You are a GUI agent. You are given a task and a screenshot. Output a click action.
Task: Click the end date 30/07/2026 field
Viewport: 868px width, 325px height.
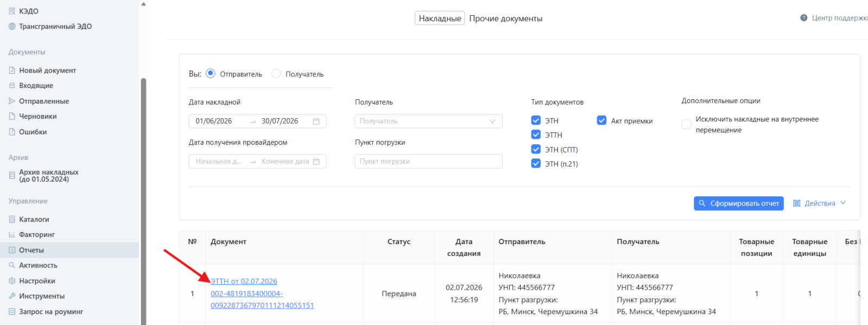[279, 121]
